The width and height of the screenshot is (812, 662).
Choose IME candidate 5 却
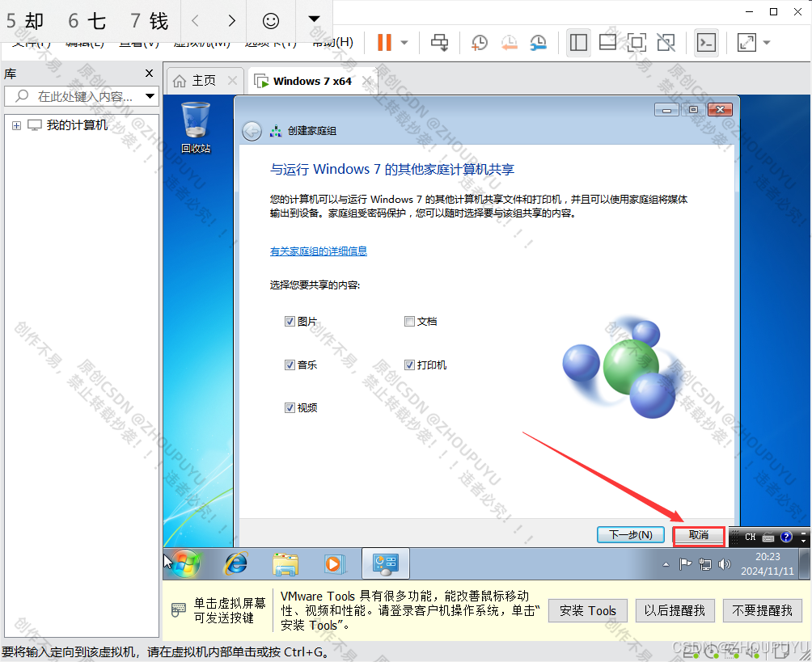tap(25, 21)
